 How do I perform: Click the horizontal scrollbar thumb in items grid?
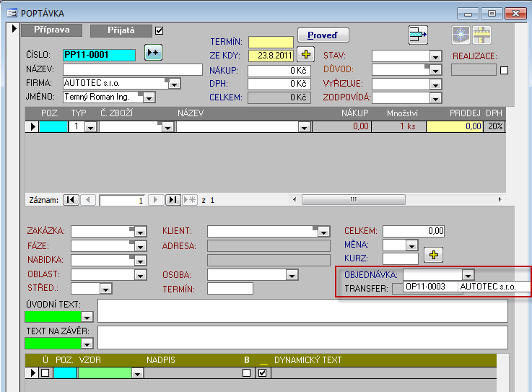pyautogui.click(x=353, y=199)
